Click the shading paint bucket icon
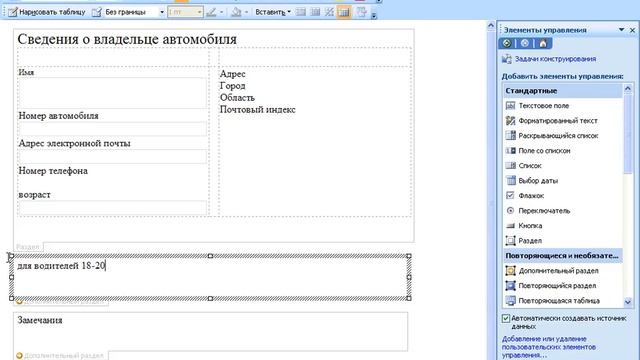 (x=236, y=12)
